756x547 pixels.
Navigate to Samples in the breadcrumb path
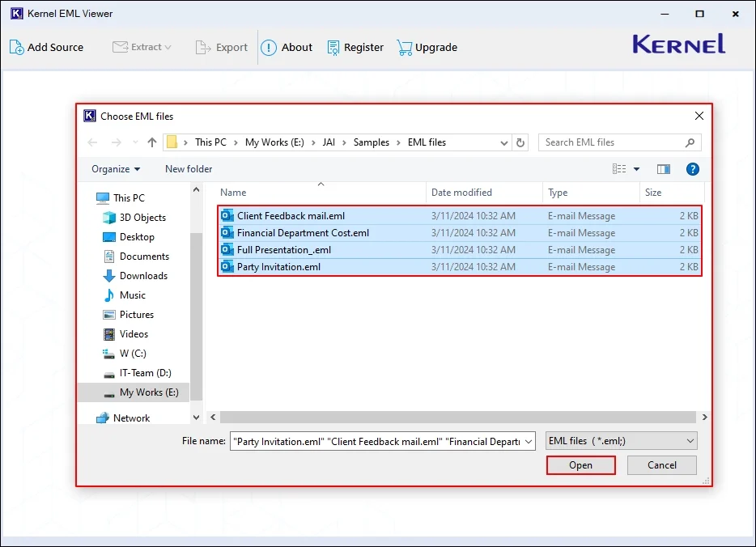[372, 142]
